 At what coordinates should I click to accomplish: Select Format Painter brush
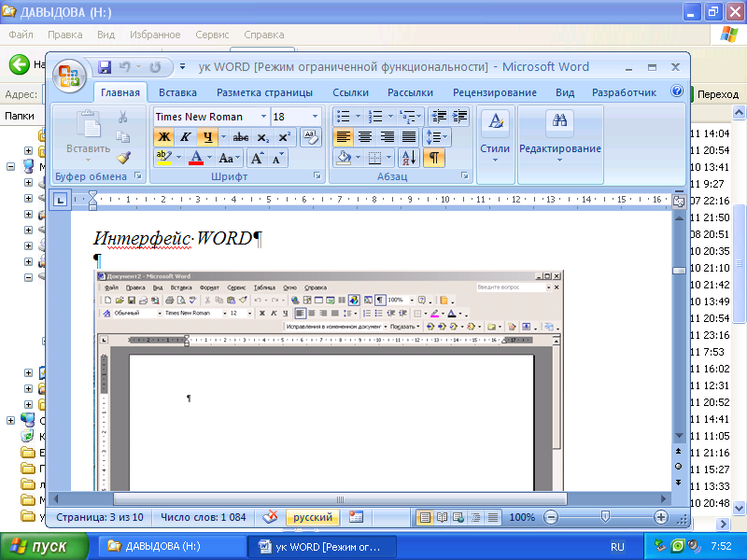click(123, 158)
